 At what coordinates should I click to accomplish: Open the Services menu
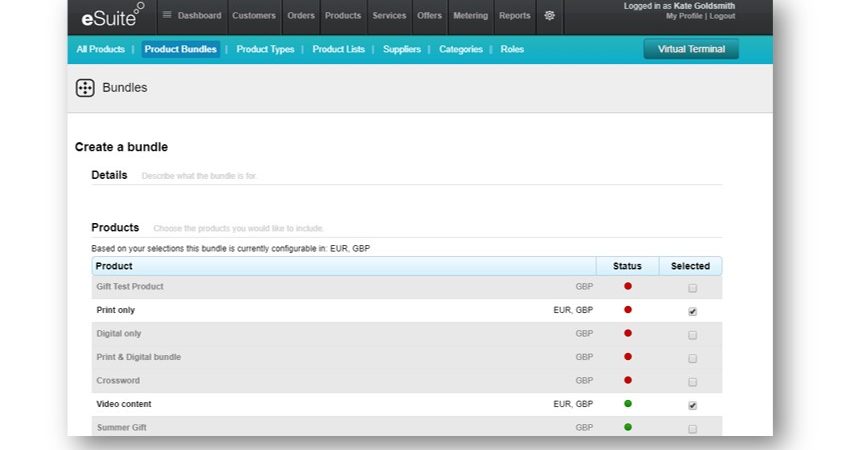click(389, 15)
